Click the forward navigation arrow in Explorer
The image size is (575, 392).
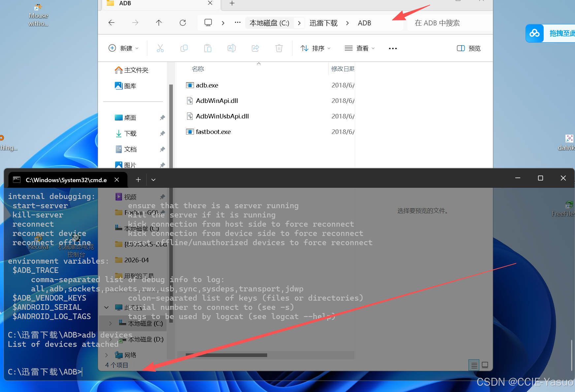point(135,23)
